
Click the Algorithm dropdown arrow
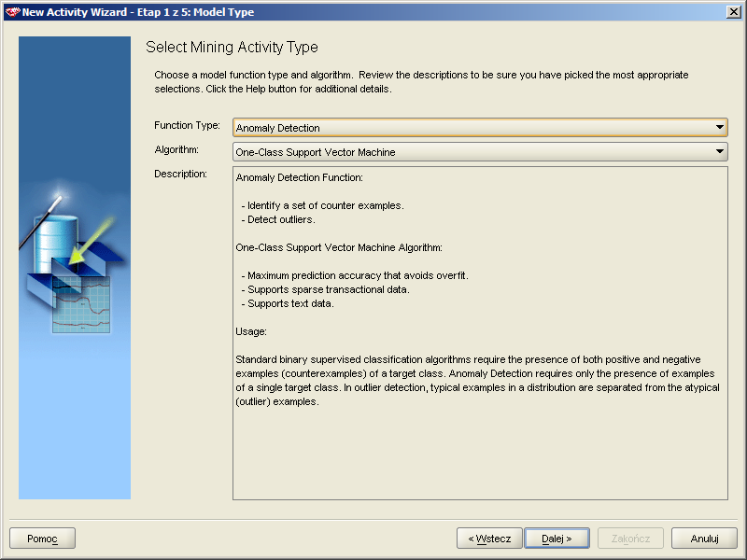(x=719, y=152)
